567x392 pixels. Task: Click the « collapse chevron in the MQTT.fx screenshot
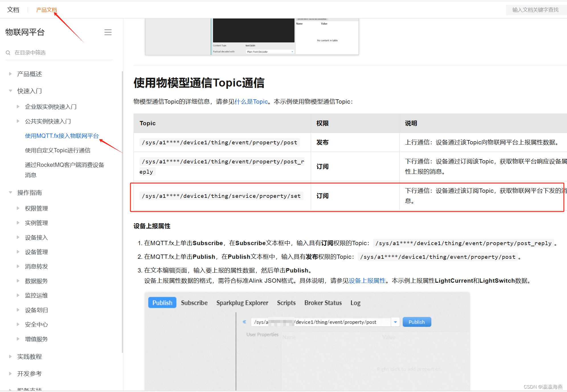coord(244,322)
